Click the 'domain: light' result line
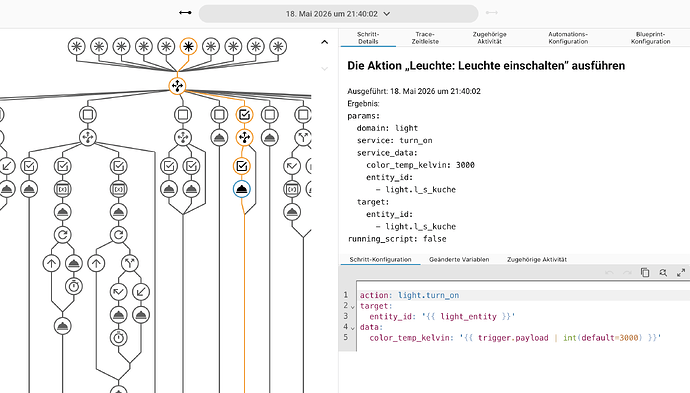Viewport: 690px width, 393px height. click(387, 128)
